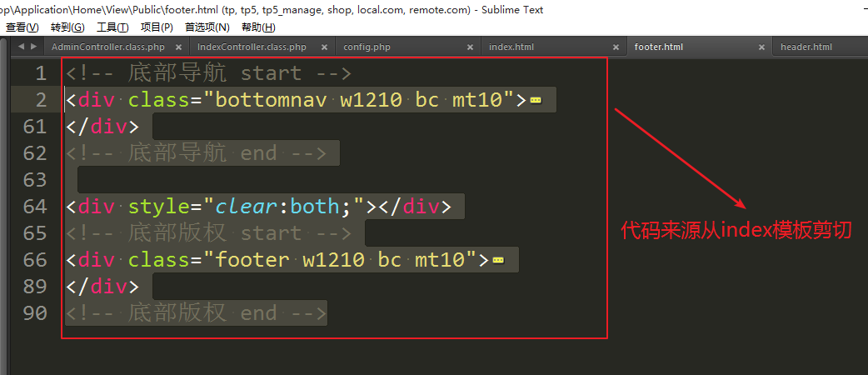
Task: Open the 工具(T) menu
Action: (112, 27)
